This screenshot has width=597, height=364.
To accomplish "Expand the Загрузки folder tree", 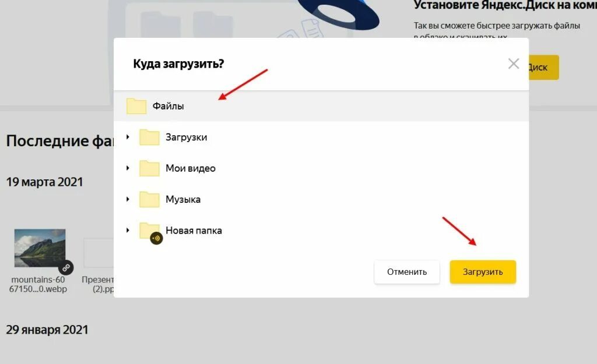I will point(128,137).
